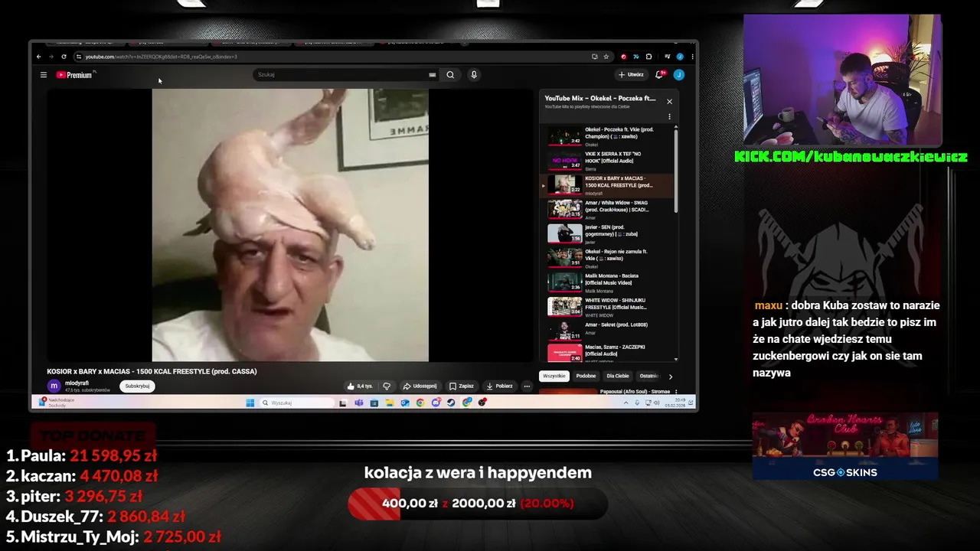Click the streamer webcam feed
The width and height of the screenshot is (980, 551).
click(842, 80)
